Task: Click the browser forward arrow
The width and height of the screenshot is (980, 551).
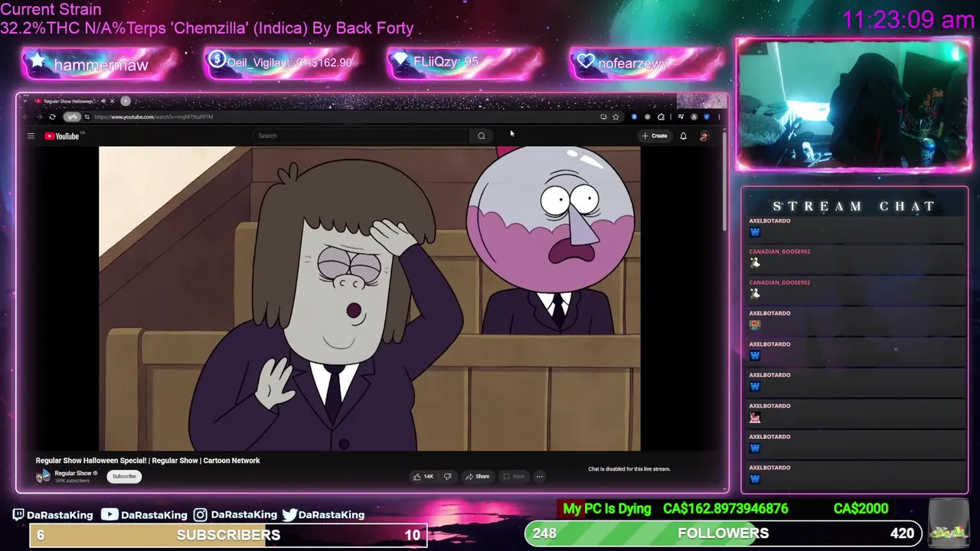Action: pos(40,117)
